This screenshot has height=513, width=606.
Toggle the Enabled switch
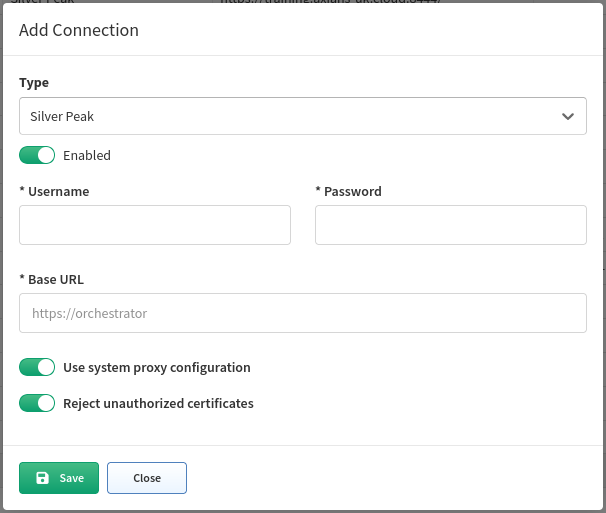point(37,155)
